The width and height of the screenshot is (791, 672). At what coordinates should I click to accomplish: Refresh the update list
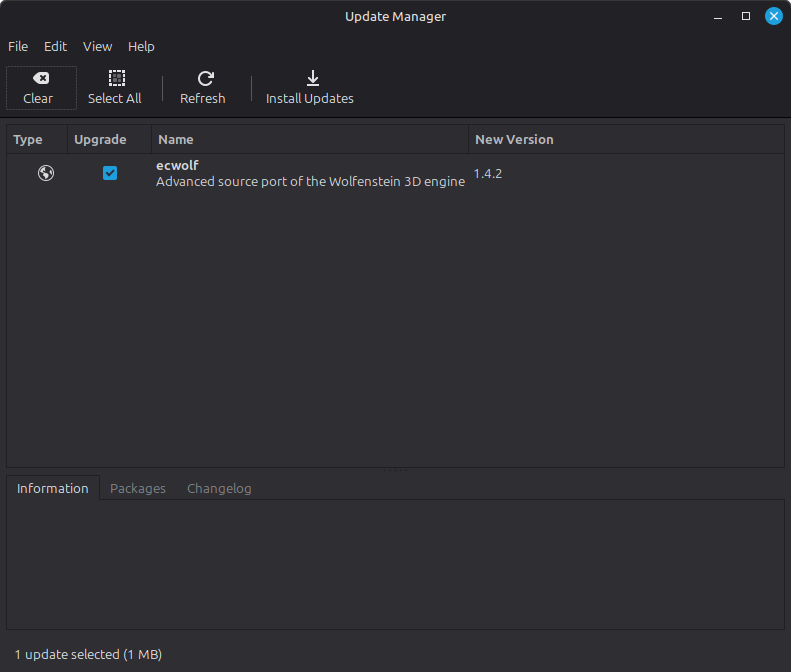click(203, 88)
